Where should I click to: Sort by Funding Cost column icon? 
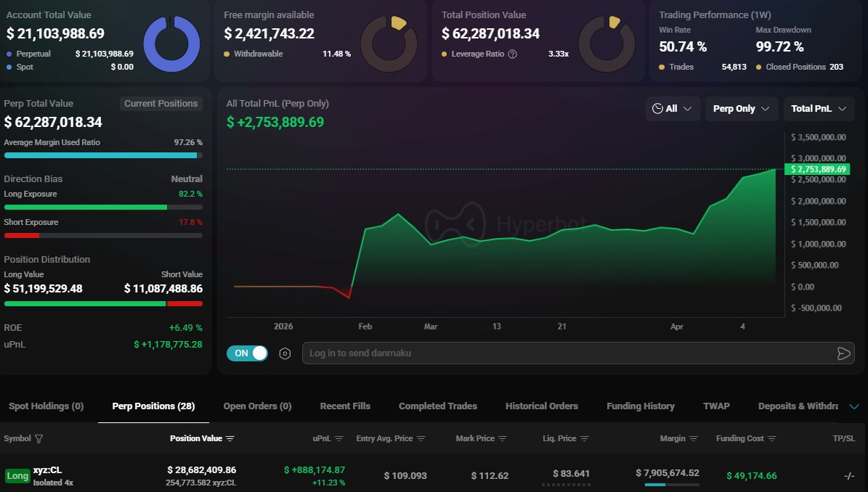pyautogui.click(x=772, y=438)
